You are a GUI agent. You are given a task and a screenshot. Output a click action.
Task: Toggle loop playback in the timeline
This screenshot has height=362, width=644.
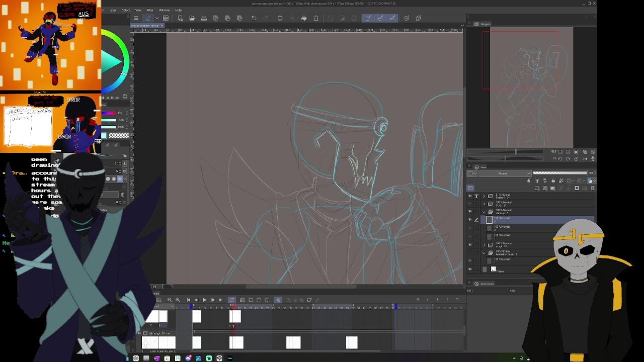pyautogui.click(x=232, y=300)
